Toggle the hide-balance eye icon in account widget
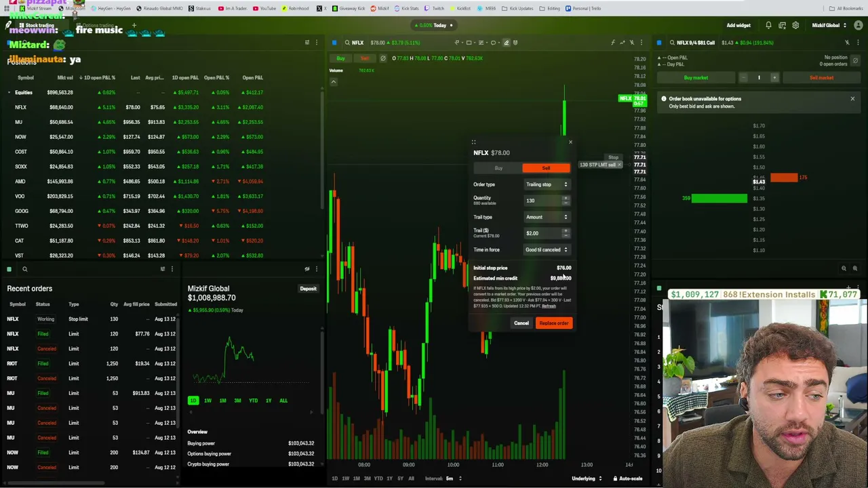The height and width of the screenshot is (488, 868). click(x=307, y=269)
